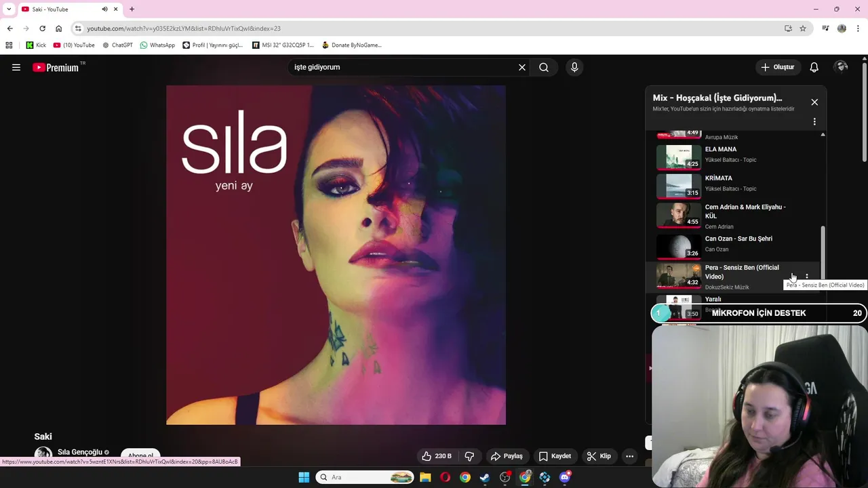The width and height of the screenshot is (868, 488).
Task: Open the Donate ByNoGame bookmark
Action: (x=351, y=45)
